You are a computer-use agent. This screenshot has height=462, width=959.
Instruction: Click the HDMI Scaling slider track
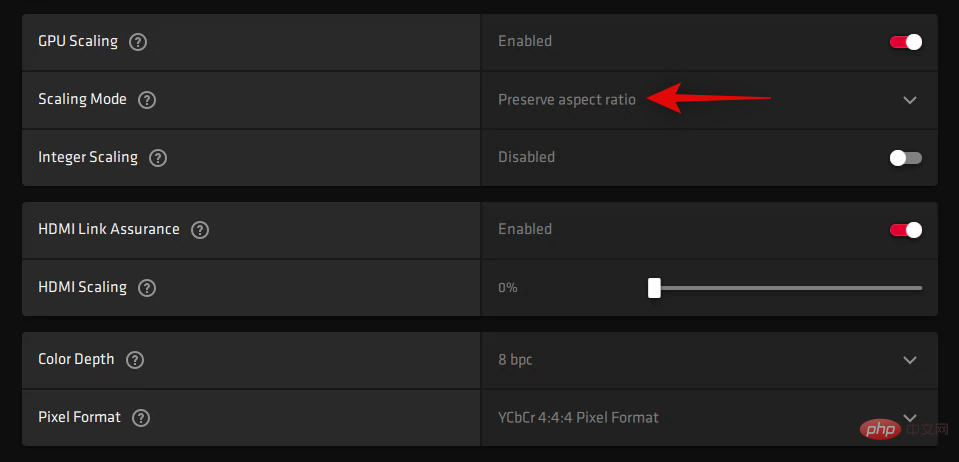point(790,288)
